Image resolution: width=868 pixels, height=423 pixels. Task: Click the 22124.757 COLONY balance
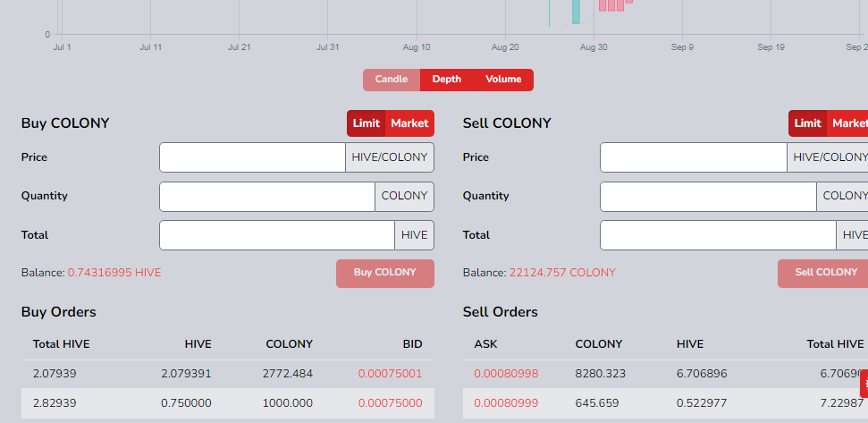click(x=562, y=273)
